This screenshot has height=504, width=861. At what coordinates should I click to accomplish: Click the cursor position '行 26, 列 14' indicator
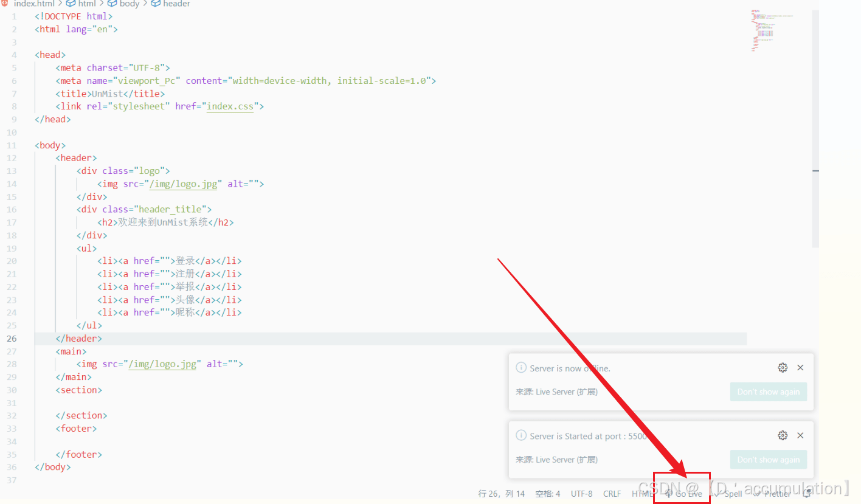tap(501, 494)
